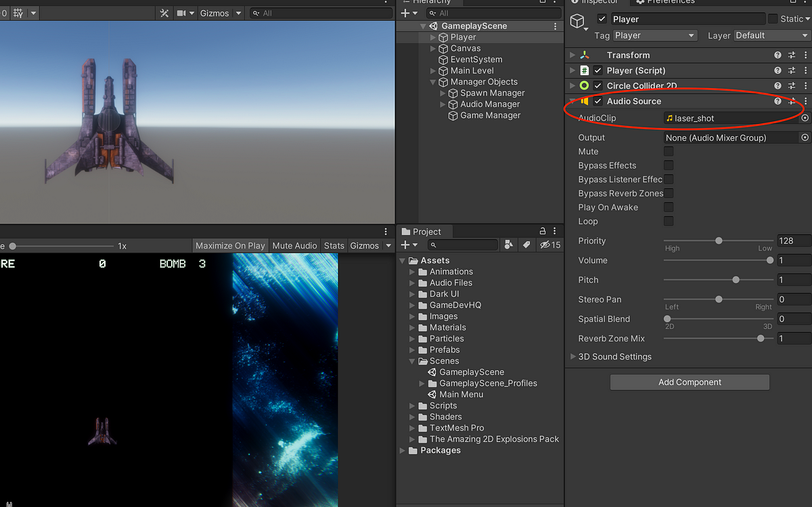Toggle the grid snapping icon in Scene toolbar
812x507 pixels.
pos(18,13)
